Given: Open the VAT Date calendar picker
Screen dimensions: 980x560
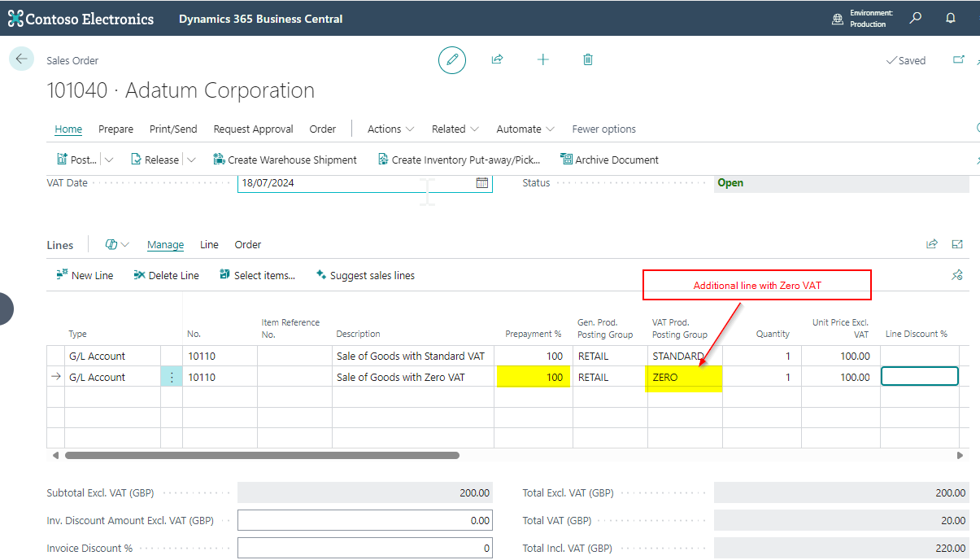Looking at the screenshot, I should 481,183.
